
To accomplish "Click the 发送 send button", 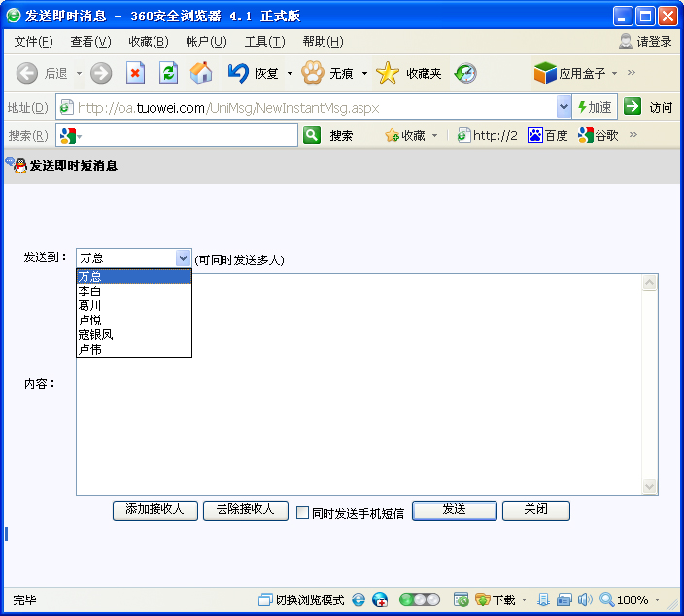I will coord(454,510).
